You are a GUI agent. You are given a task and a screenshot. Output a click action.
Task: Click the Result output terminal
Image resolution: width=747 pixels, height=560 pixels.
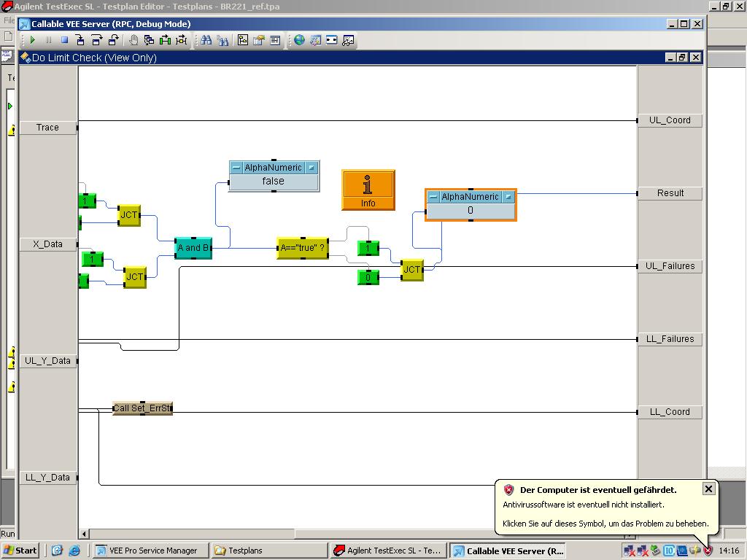[670, 193]
